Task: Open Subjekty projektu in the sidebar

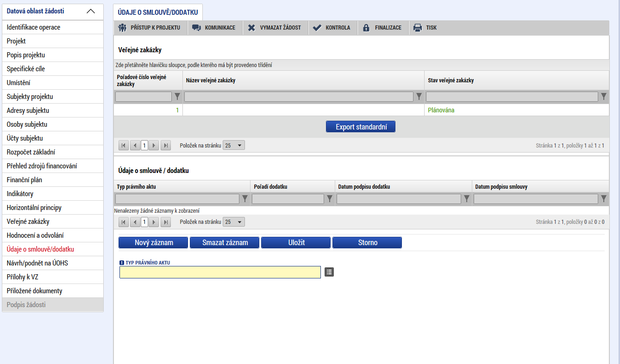Action: click(x=53, y=97)
